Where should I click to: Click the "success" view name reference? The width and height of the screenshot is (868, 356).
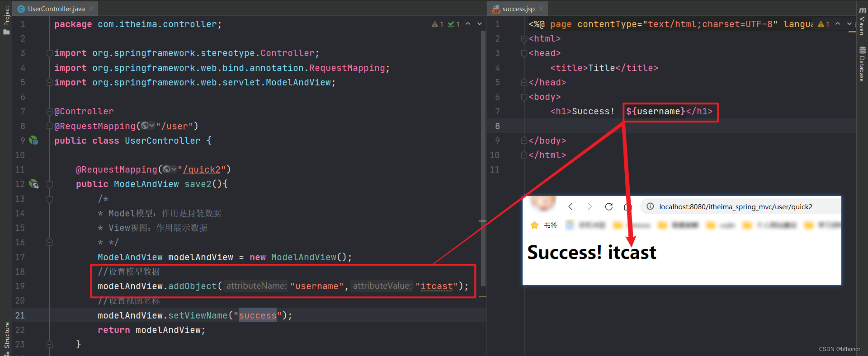coord(258,315)
